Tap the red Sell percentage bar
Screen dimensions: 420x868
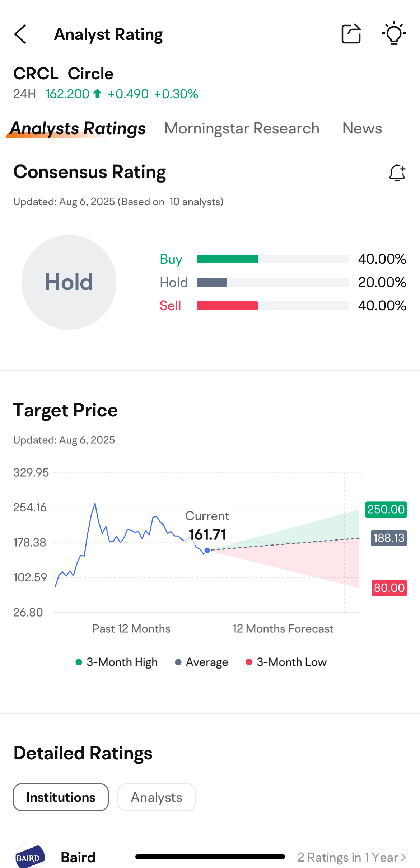pos(227,306)
